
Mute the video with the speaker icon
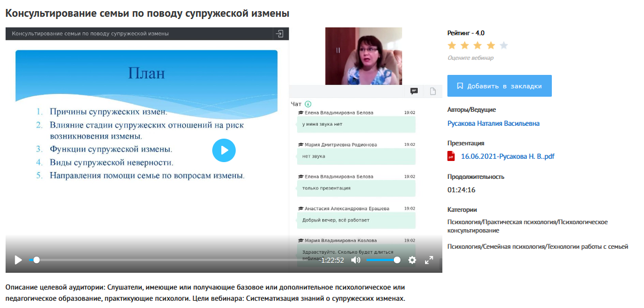coord(356,260)
